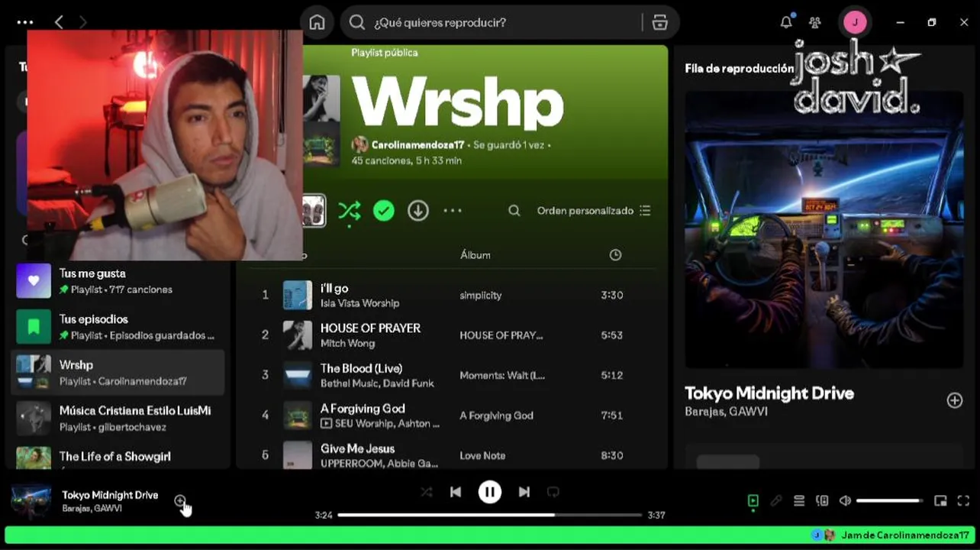This screenshot has width=980, height=550.
Task: Open Browse icon beside search field
Action: point(660,23)
